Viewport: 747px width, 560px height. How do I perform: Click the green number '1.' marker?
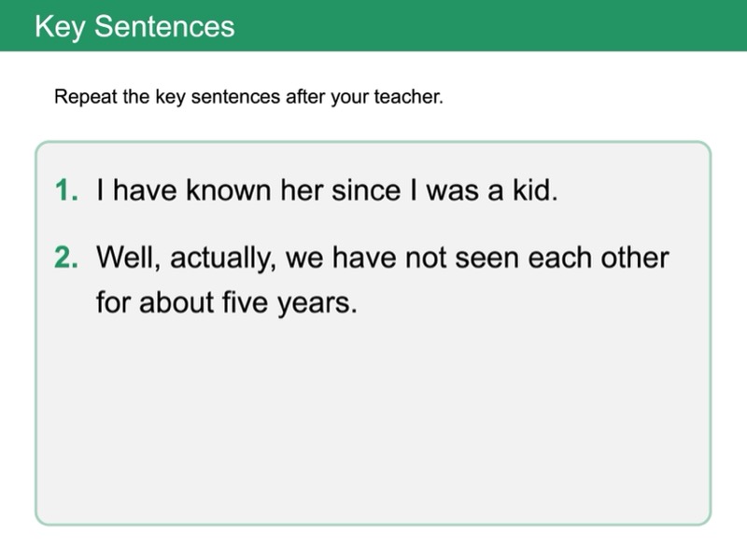pyautogui.click(x=67, y=191)
